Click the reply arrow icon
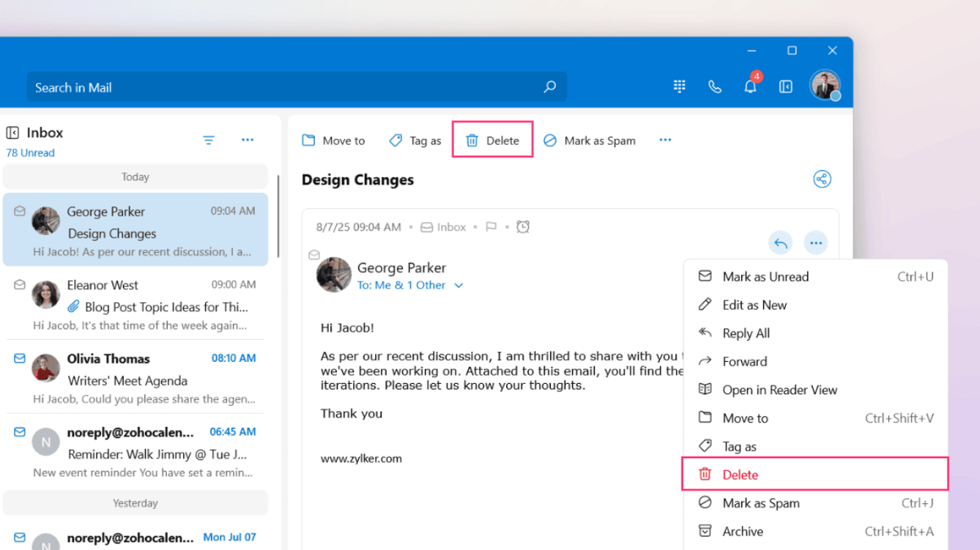980x550 pixels. pyautogui.click(x=781, y=243)
